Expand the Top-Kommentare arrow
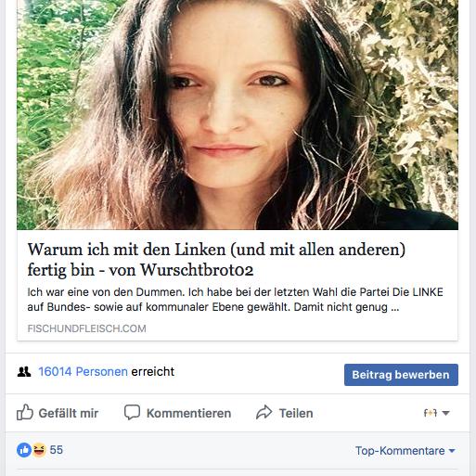 pos(452,451)
